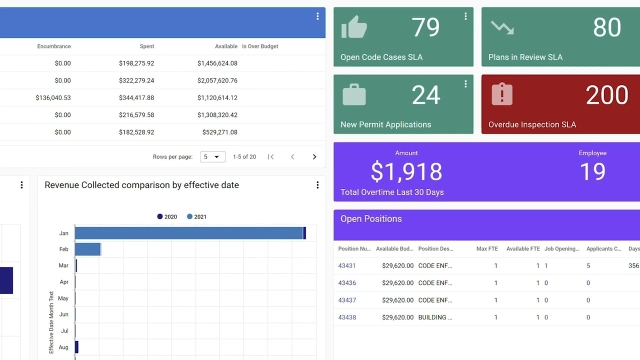Sort by the Available Bud... column header
This screenshot has height=360, width=640.
click(x=394, y=249)
